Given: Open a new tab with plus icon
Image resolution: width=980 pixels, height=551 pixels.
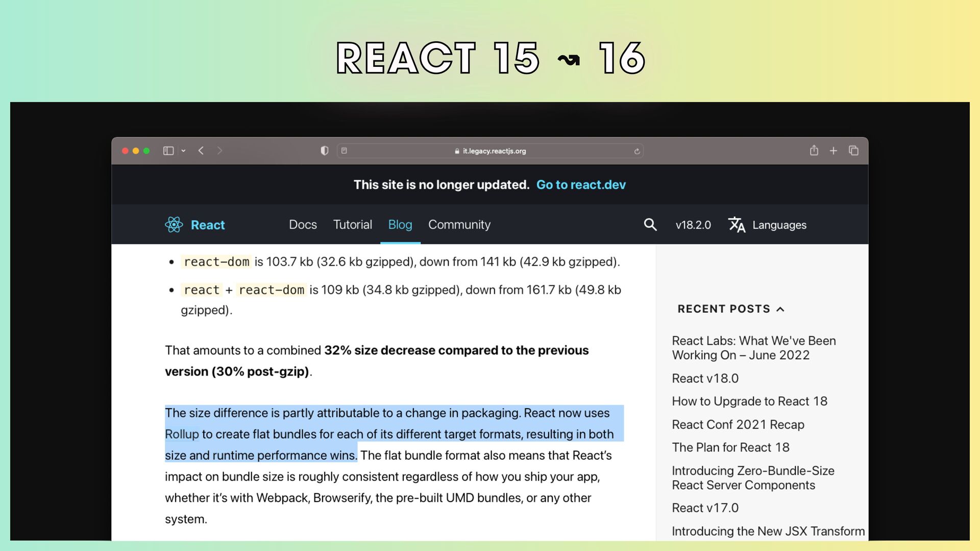Looking at the screenshot, I should pyautogui.click(x=834, y=151).
